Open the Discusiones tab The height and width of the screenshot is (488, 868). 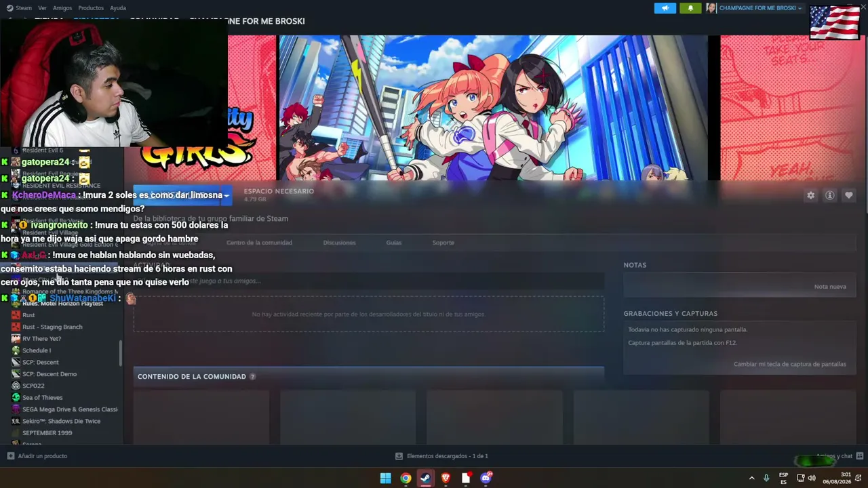(x=339, y=243)
